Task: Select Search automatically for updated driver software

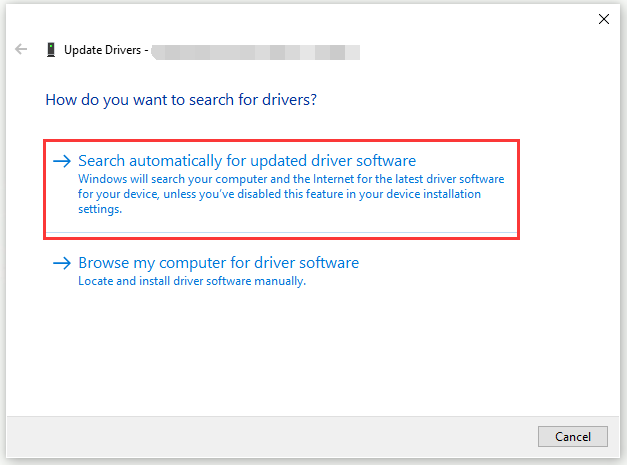Action: (x=246, y=161)
